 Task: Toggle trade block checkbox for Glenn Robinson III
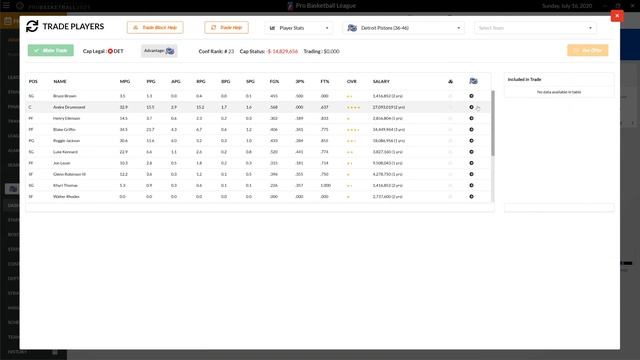pyautogui.click(x=451, y=174)
